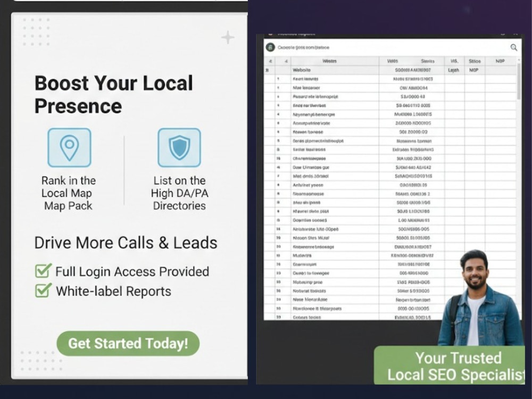The height and width of the screenshot is (399, 532).
Task: Select the "Dow Umanoos gut" row cell
Action: click(335, 167)
